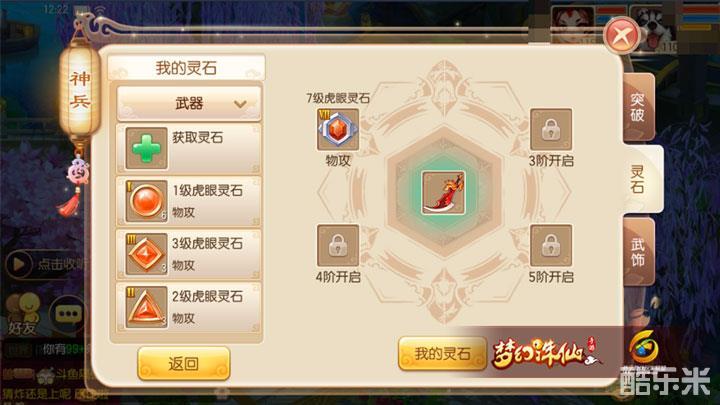Open the 好友 friends icon
Viewport: 720px width, 405px height.
click(22, 315)
